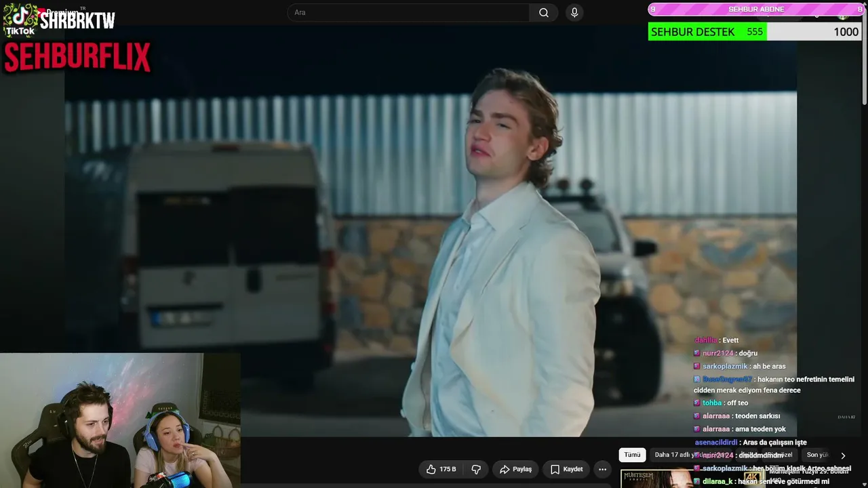Show more filter chips with right chevron
Viewport: 868px width, 488px height.
843,455
